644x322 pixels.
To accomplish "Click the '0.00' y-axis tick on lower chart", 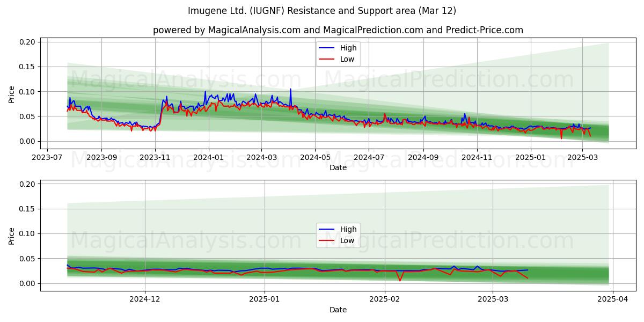I will click(x=28, y=283).
